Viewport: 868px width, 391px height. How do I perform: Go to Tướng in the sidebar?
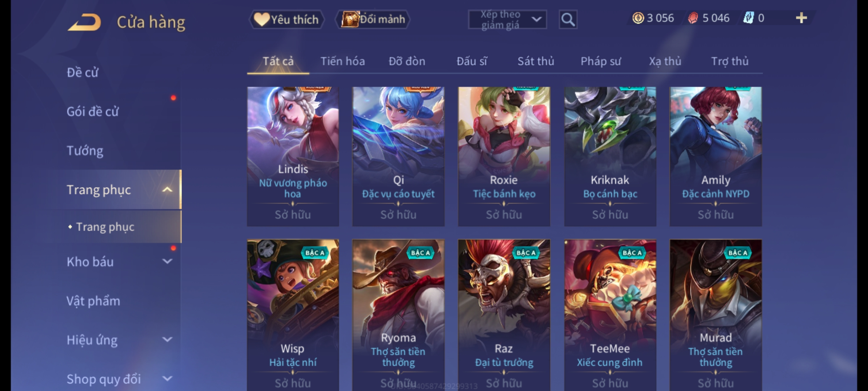click(85, 151)
